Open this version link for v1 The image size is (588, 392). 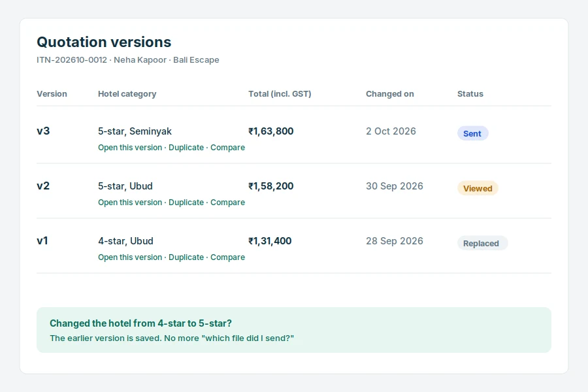[x=130, y=257]
